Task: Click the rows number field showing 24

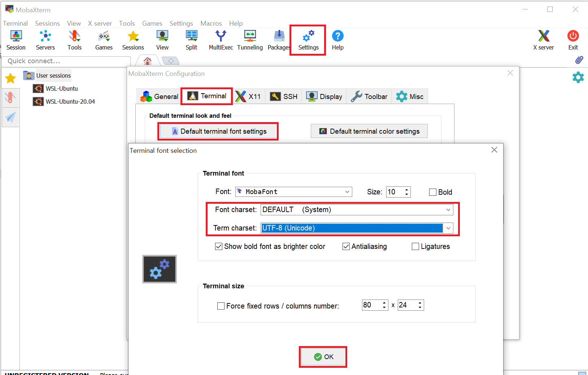Action: [407, 305]
